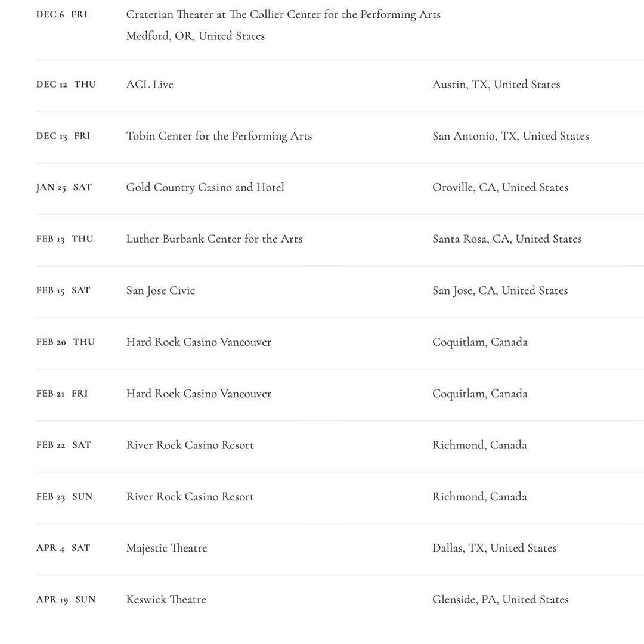Select the APR 19 SUN date label
The height and width of the screenshot is (644, 644).
coord(66,600)
